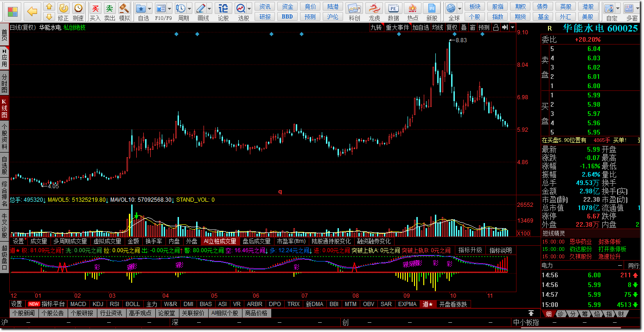Select the 个股资料 side tab

pyautogui.click(x=5, y=136)
